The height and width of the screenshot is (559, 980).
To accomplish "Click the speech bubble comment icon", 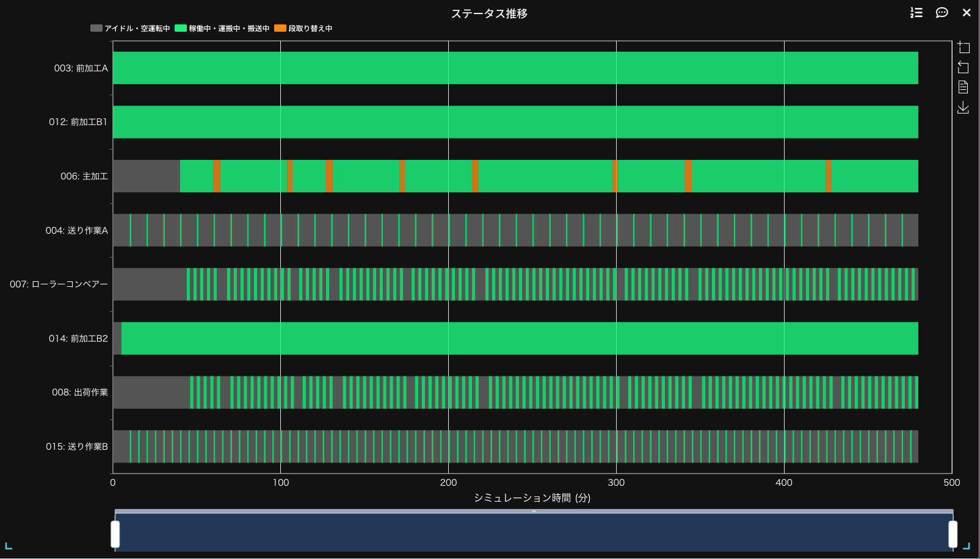I will (942, 13).
